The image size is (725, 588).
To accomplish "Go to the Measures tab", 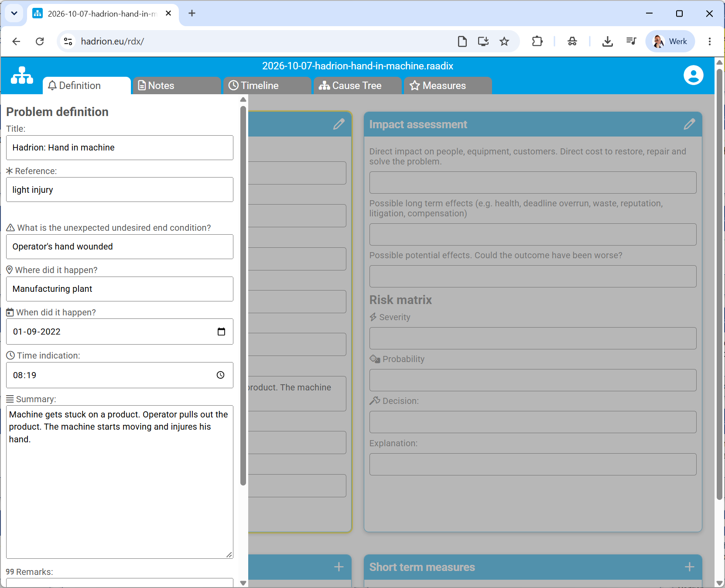I will point(448,85).
